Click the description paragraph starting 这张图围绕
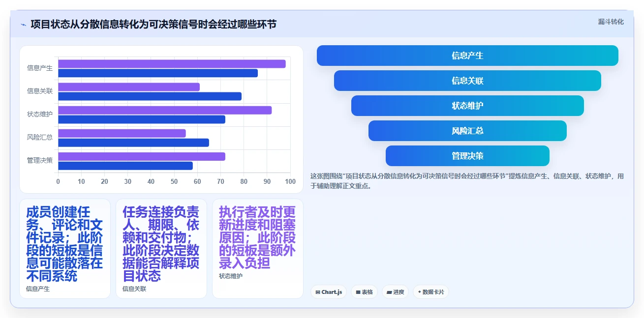The image size is (644, 318). [467, 181]
